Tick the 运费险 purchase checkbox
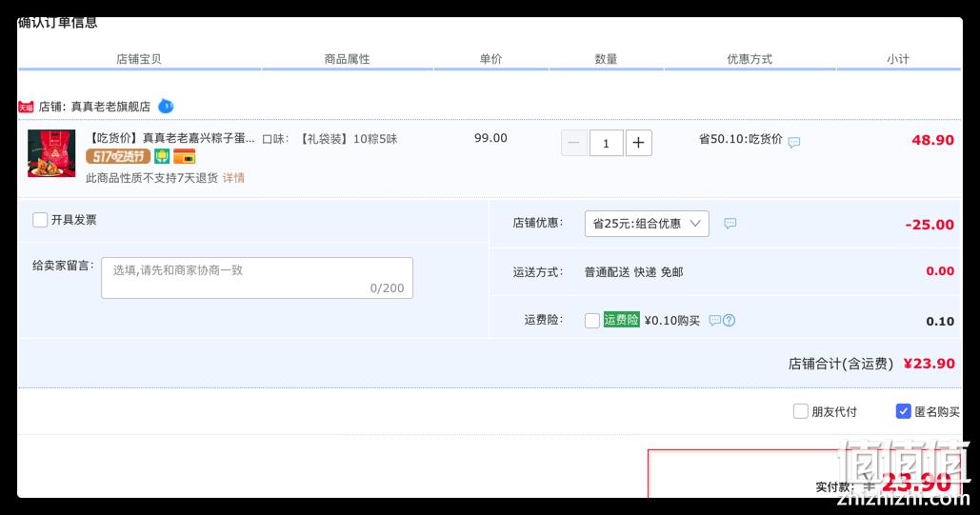980x515 pixels. [591, 321]
